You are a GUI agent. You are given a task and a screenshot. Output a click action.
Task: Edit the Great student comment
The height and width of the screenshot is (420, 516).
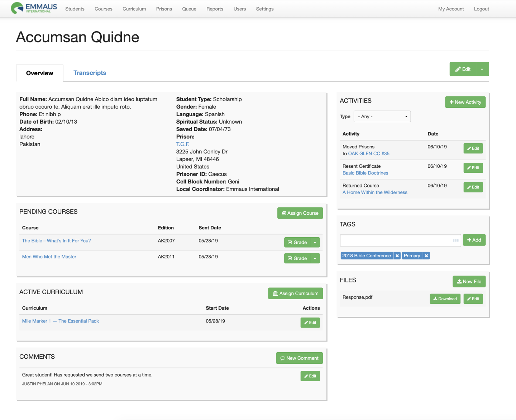[x=310, y=376]
